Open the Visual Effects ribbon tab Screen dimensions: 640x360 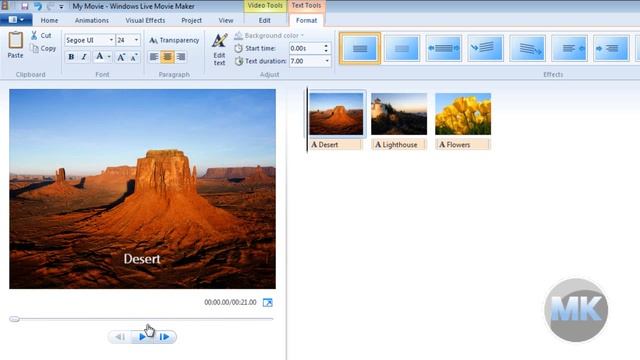pos(145,20)
